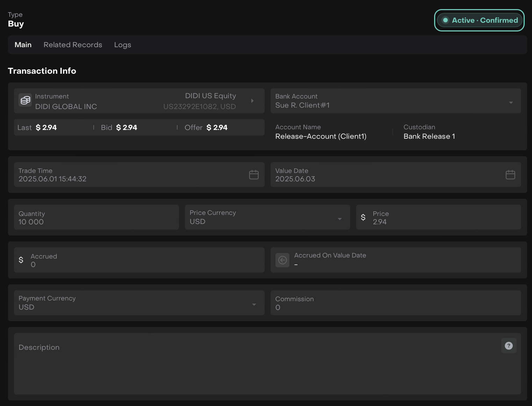Click the Quantity input field
Screen dimensions: 532x406
tap(96, 218)
